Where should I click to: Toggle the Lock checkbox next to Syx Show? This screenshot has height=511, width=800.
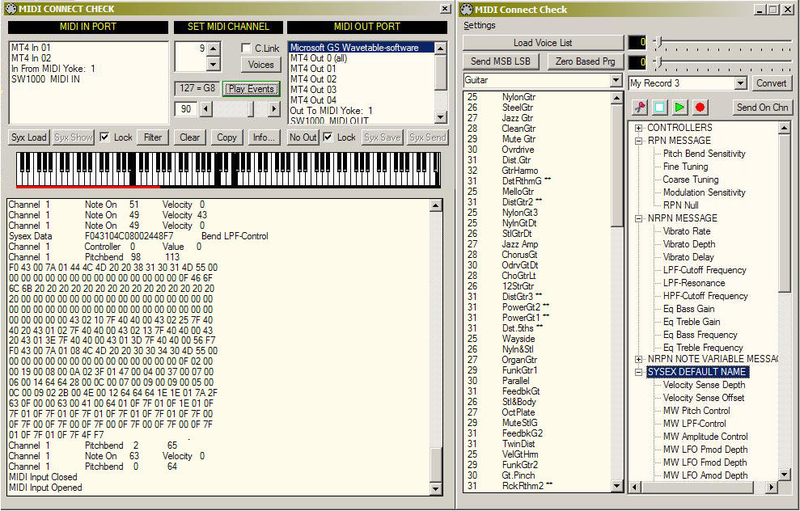(104, 137)
